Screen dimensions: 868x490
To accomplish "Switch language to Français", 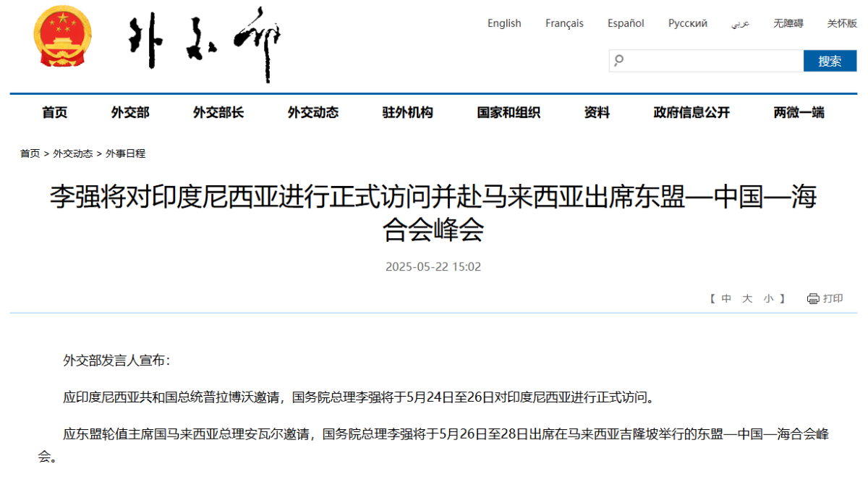I will (x=564, y=23).
